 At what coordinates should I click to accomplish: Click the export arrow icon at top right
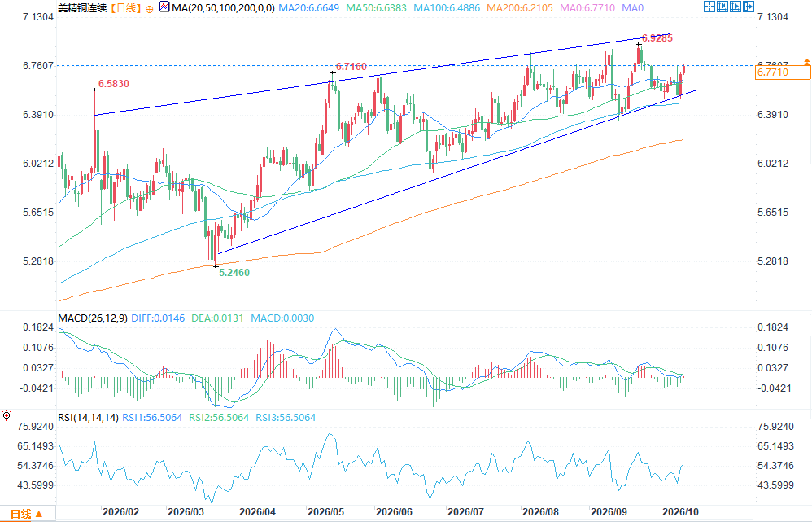pyautogui.click(x=749, y=7)
